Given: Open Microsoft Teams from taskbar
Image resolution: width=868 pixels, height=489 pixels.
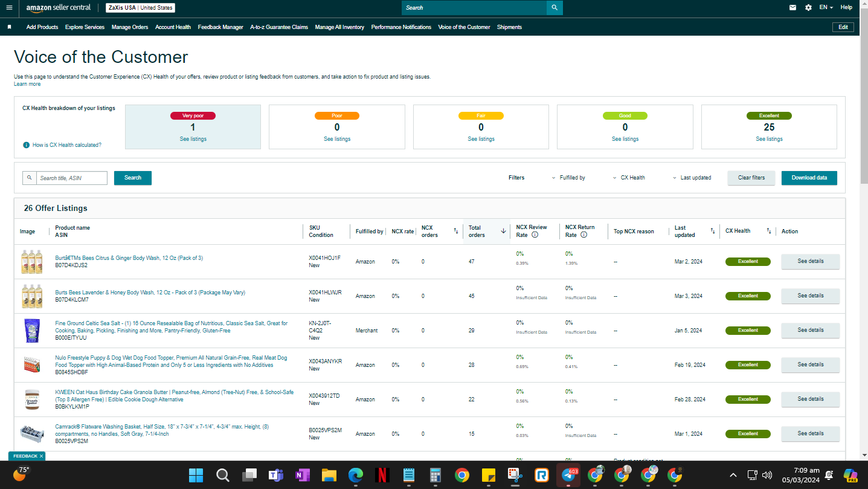Looking at the screenshot, I should pos(276,476).
